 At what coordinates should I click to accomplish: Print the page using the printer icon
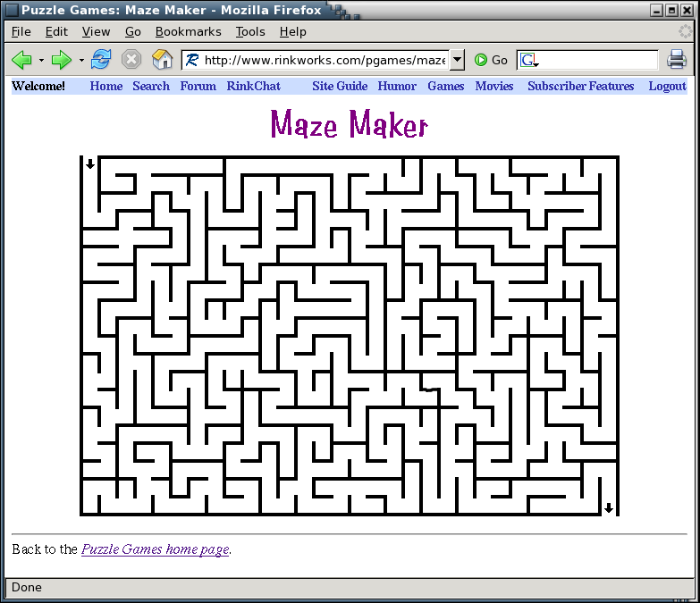point(677,59)
